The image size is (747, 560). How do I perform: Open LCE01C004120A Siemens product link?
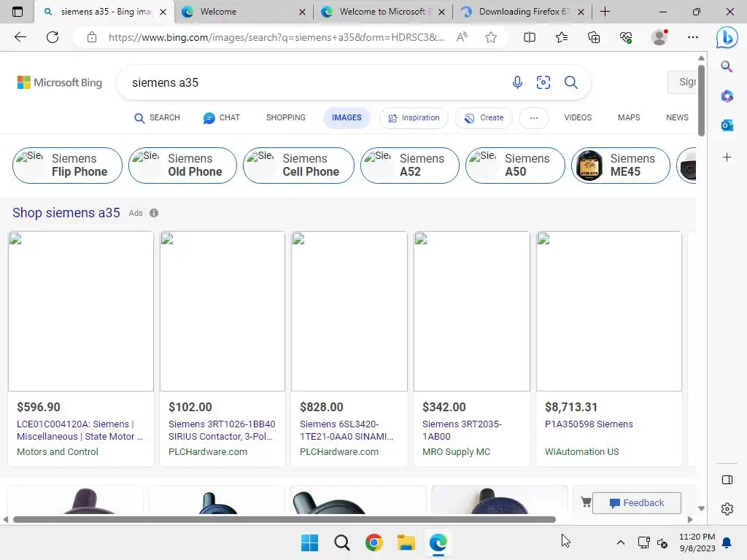(x=80, y=430)
